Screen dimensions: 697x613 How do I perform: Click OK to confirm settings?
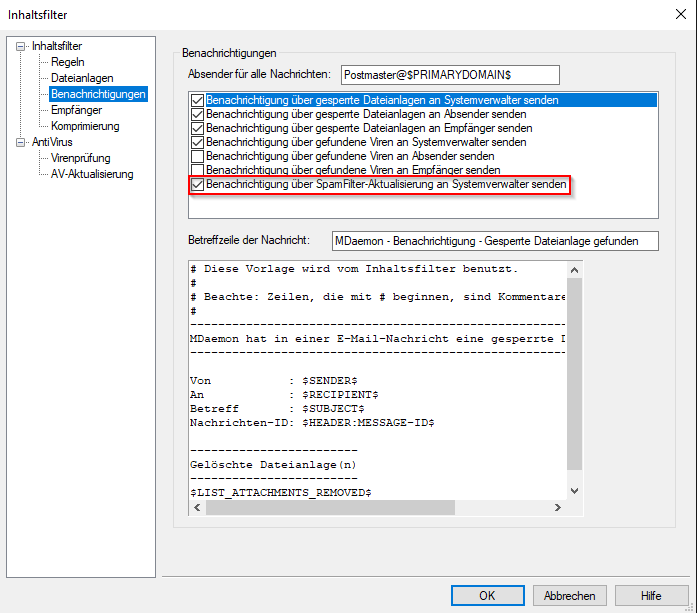pyautogui.click(x=487, y=595)
